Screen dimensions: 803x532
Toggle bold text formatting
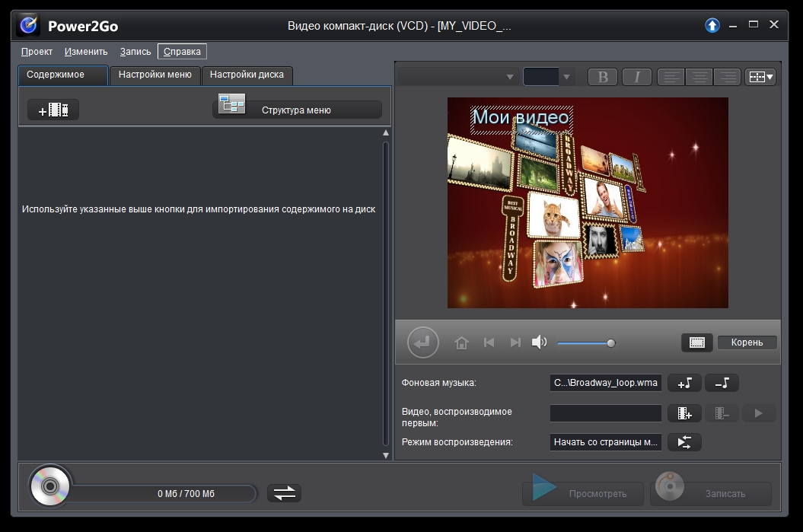603,77
